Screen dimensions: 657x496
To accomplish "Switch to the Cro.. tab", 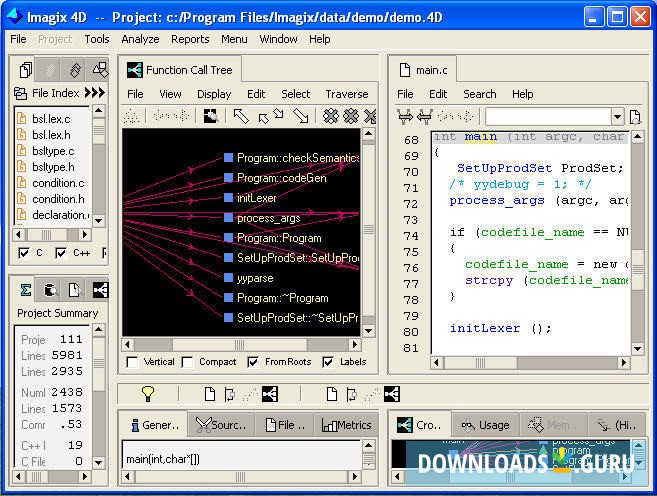I will (x=419, y=425).
